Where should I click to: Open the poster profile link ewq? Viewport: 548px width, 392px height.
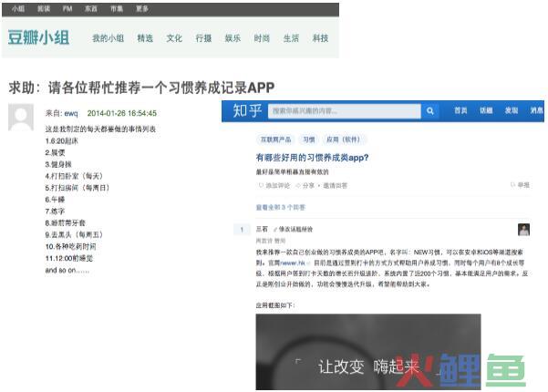click(x=71, y=113)
